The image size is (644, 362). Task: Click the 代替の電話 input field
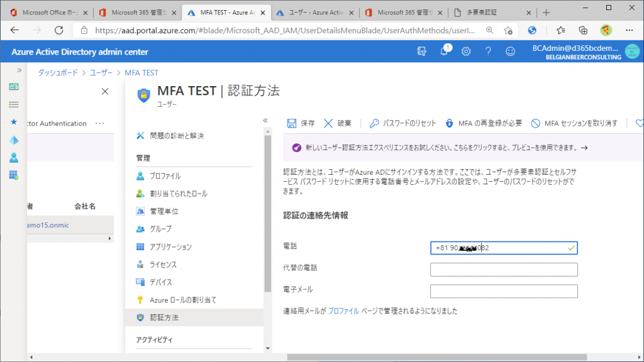point(504,270)
